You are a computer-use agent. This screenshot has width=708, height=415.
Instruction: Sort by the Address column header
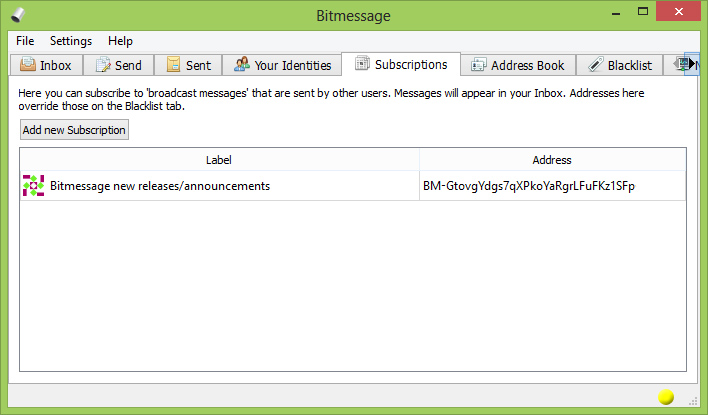click(x=552, y=159)
